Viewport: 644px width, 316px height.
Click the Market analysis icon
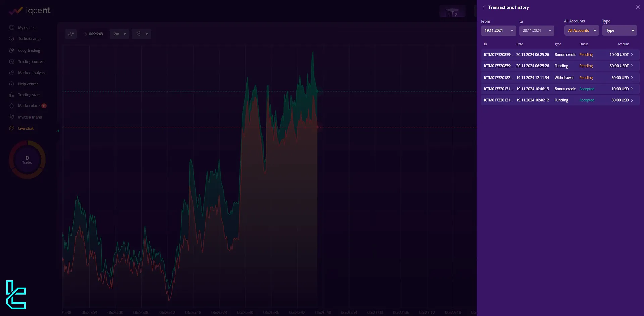tap(12, 73)
